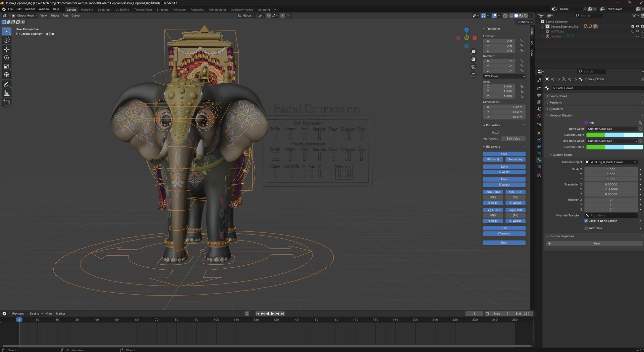Select the Add Cube tool
The width and height of the screenshot is (644, 352).
[6, 103]
